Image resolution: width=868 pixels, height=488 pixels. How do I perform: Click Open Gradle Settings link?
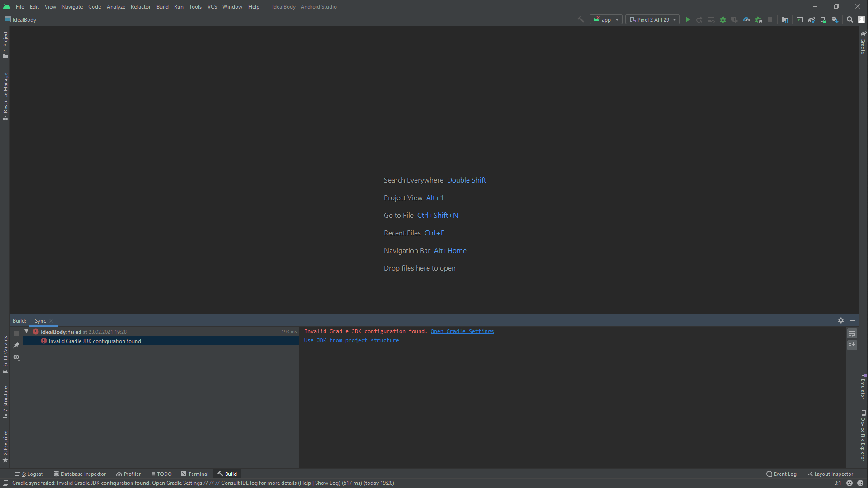462,331
